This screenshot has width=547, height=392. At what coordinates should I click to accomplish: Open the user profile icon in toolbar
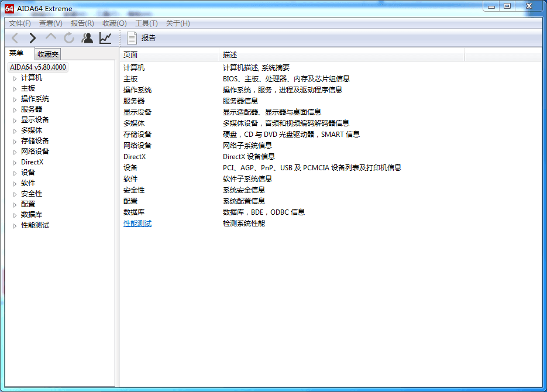click(x=87, y=38)
